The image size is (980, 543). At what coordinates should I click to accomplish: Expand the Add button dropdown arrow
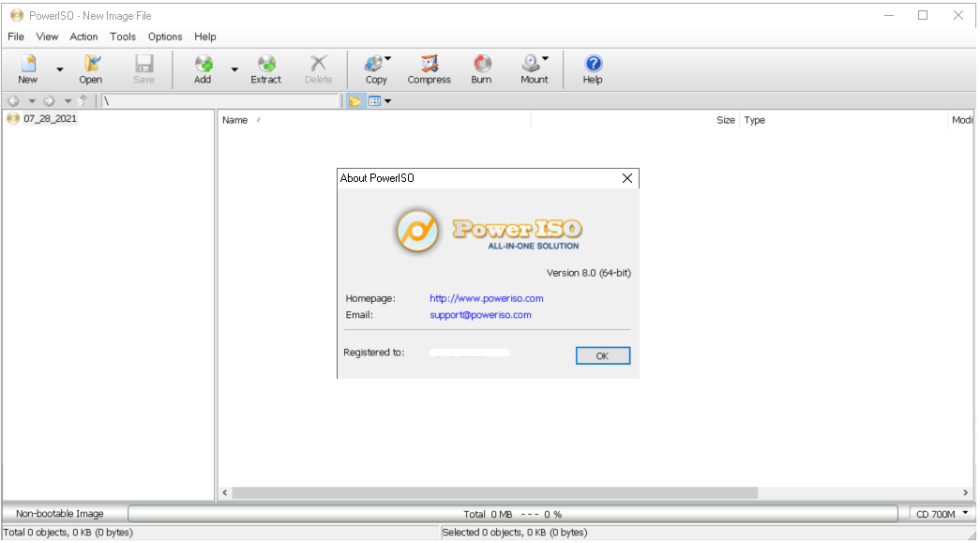click(x=234, y=69)
